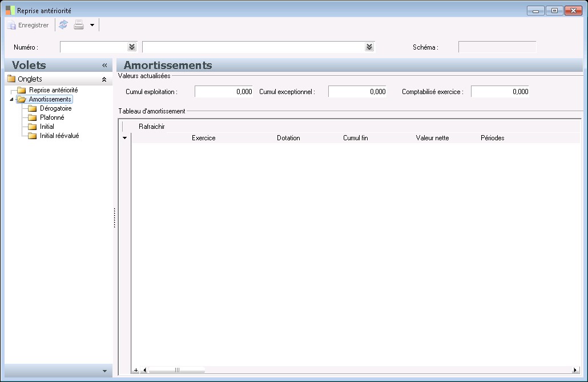Viewport: 588px width, 382px height.
Task: Click the wide description field beside Numéro
Action: click(254, 47)
